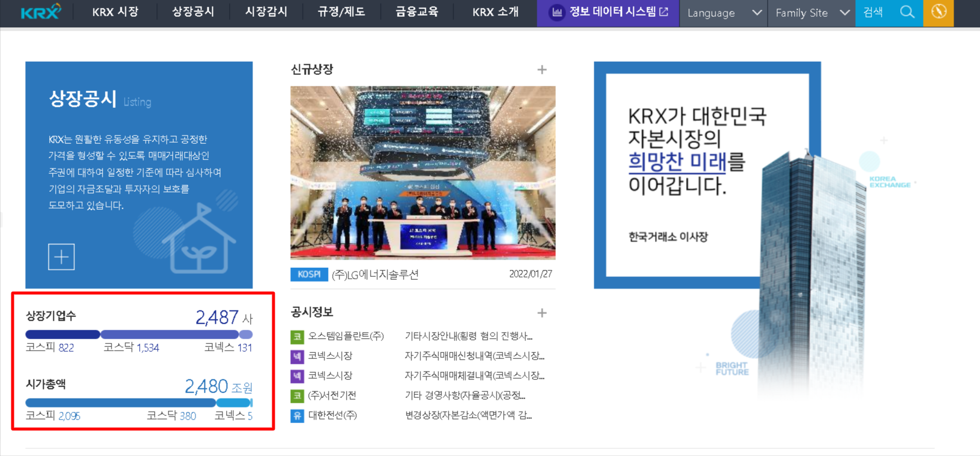The width and height of the screenshot is (980, 456).
Task: Click the orange compass icon
Action: point(939,12)
